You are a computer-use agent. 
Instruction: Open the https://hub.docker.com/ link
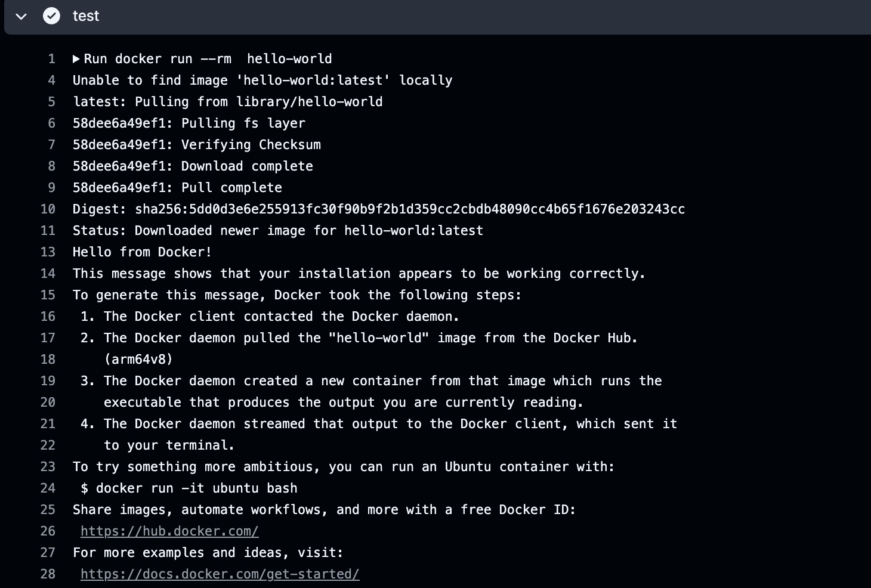click(x=169, y=531)
